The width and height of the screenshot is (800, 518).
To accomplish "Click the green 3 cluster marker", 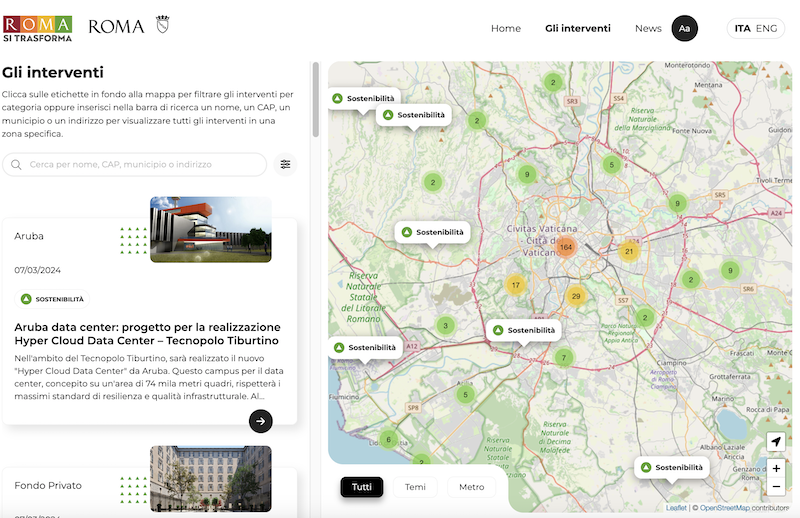I will click(x=445, y=326).
